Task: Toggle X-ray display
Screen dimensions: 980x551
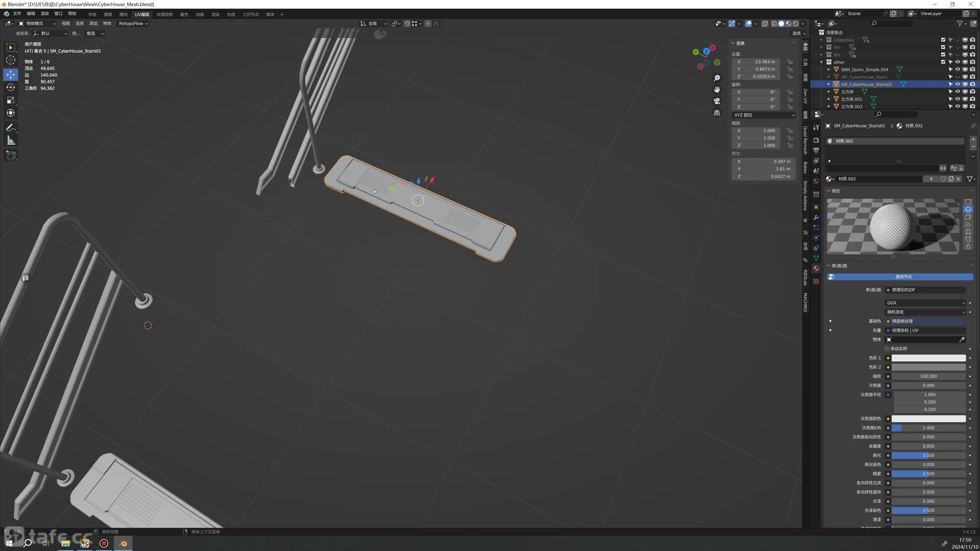Action: tap(765, 24)
